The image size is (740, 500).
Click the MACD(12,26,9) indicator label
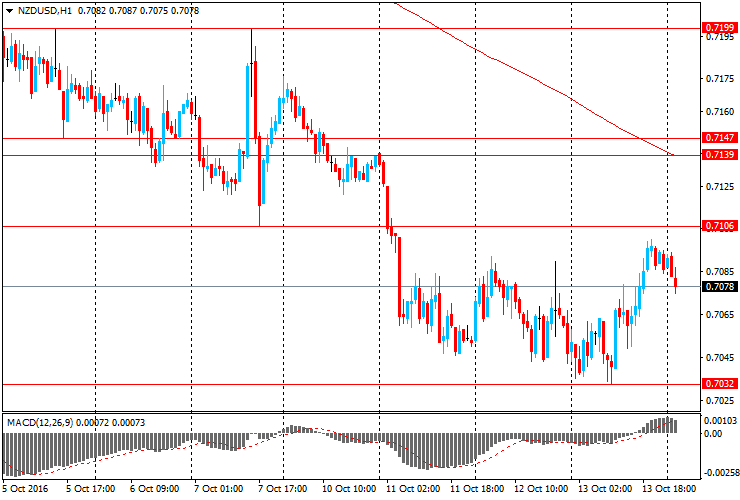point(40,423)
